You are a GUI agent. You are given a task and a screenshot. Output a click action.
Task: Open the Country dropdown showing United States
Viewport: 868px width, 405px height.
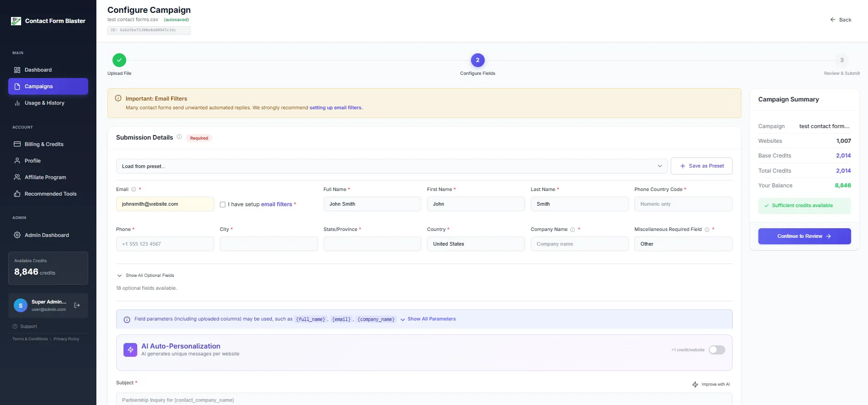click(x=476, y=244)
